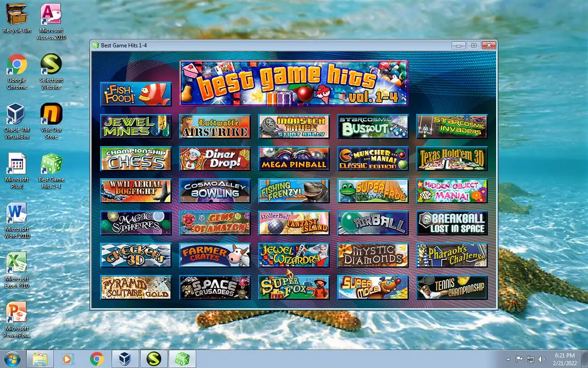Launch Pyramid Solitaire Gold game
The height and width of the screenshot is (368, 588).
(x=136, y=287)
